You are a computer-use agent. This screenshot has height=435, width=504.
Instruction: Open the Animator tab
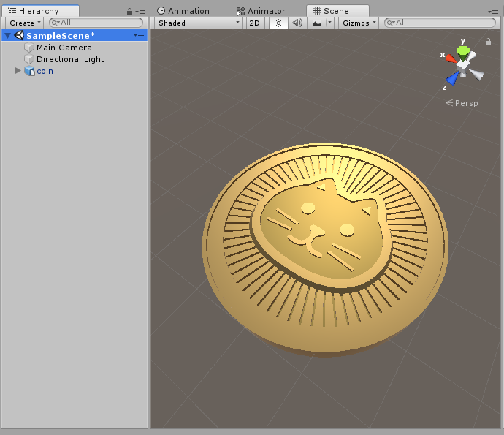(x=261, y=11)
